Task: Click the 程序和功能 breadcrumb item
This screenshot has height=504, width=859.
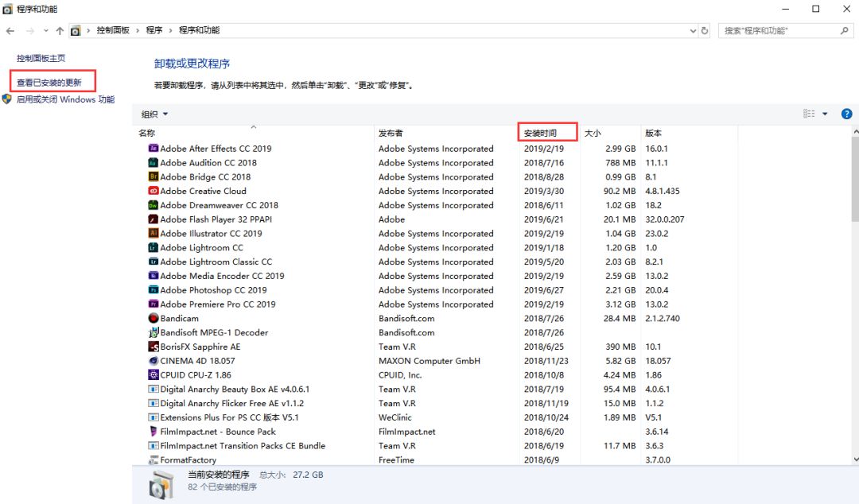Action: click(x=200, y=30)
